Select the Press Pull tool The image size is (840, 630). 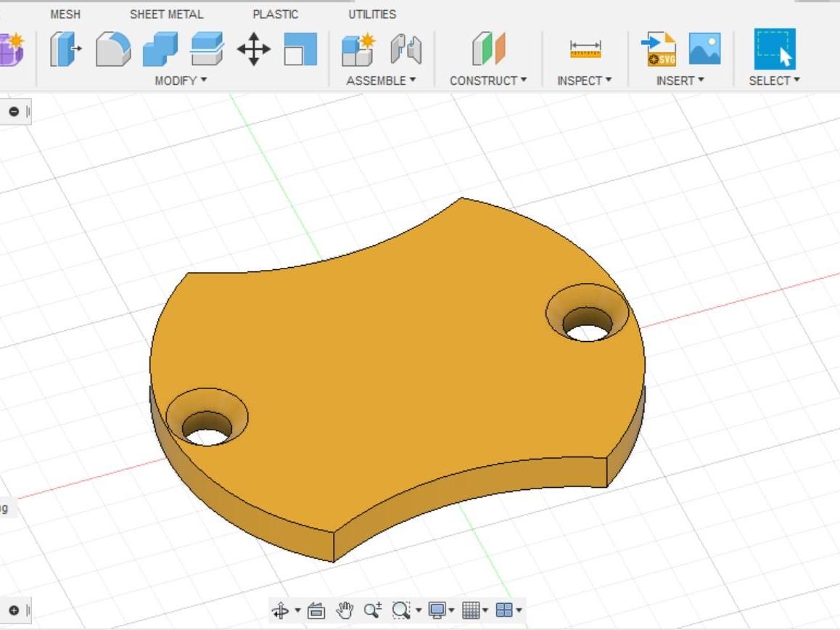63,51
